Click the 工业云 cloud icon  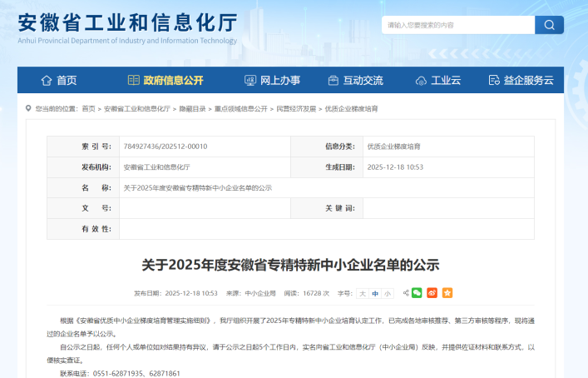pyautogui.click(x=421, y=81)
